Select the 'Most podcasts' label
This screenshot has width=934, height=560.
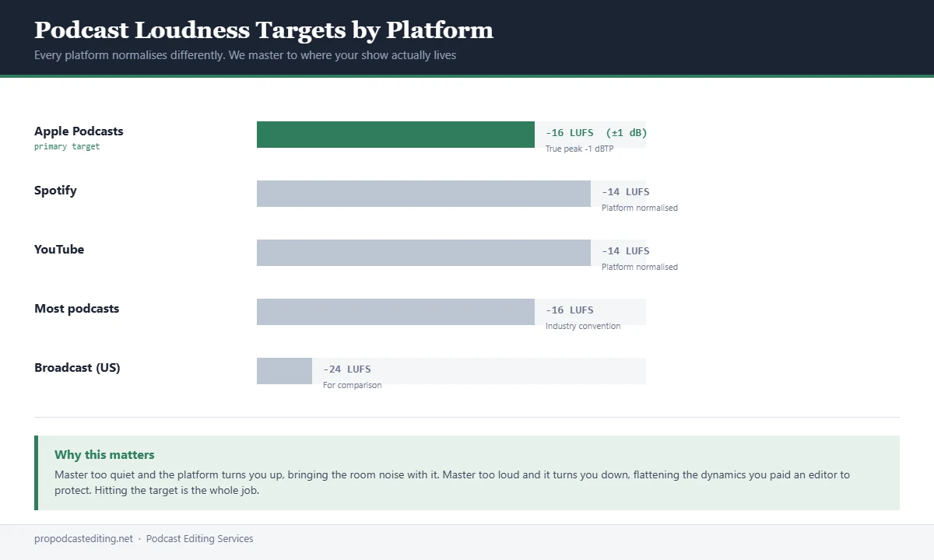(x=77, y=308)
